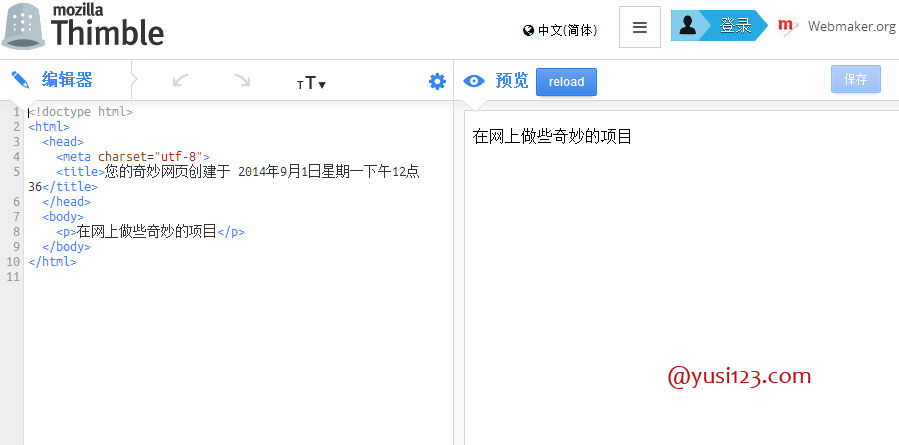899x445 pixels.
Task: Select the 编辑器 tab label
Action: click(x=67, y=80)
